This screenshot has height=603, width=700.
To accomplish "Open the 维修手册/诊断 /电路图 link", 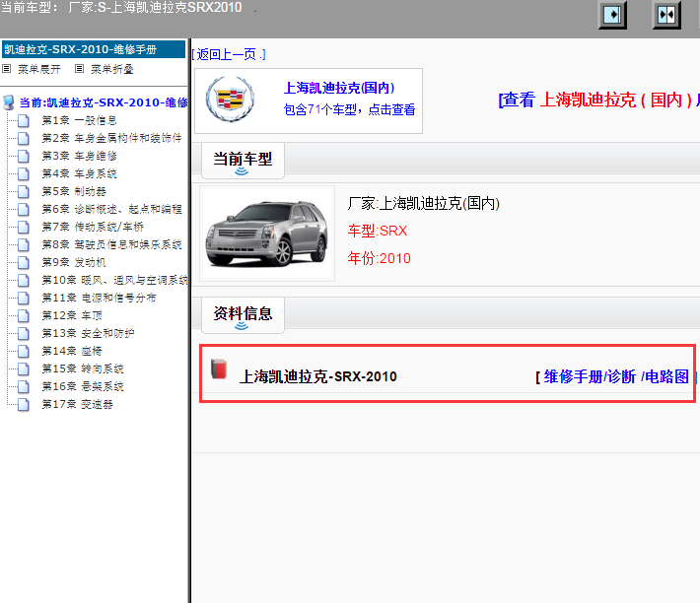I will [x=616, y=376].
